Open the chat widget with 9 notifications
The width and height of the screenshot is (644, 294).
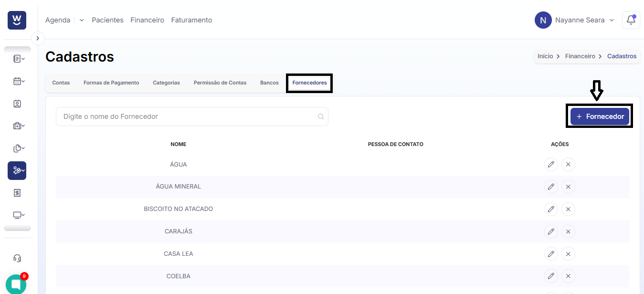coord(16,284)
